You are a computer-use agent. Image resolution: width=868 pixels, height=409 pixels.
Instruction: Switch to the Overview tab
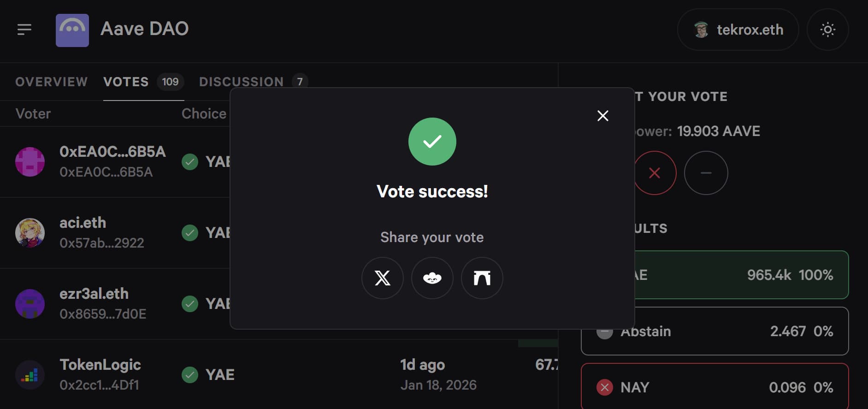(51, 82)
